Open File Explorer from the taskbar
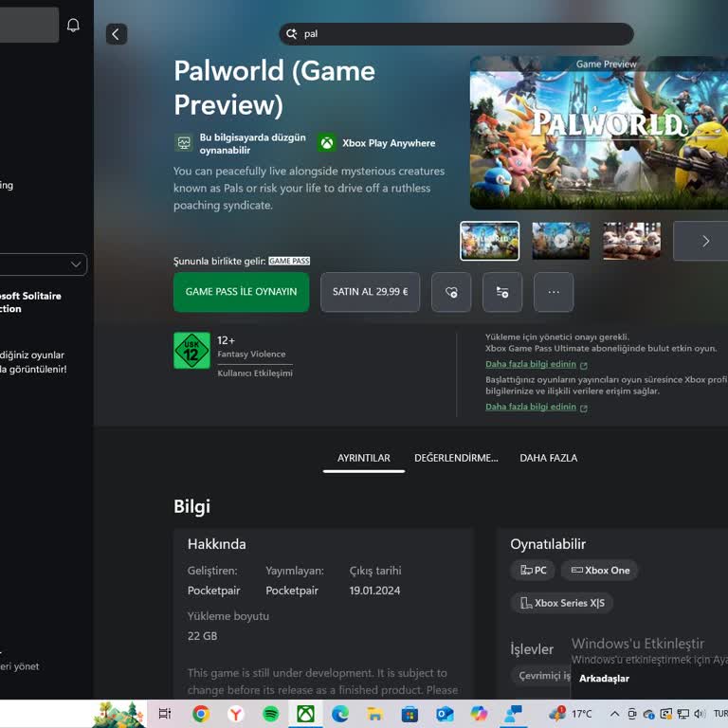728x728 pixels. (374, 714)
